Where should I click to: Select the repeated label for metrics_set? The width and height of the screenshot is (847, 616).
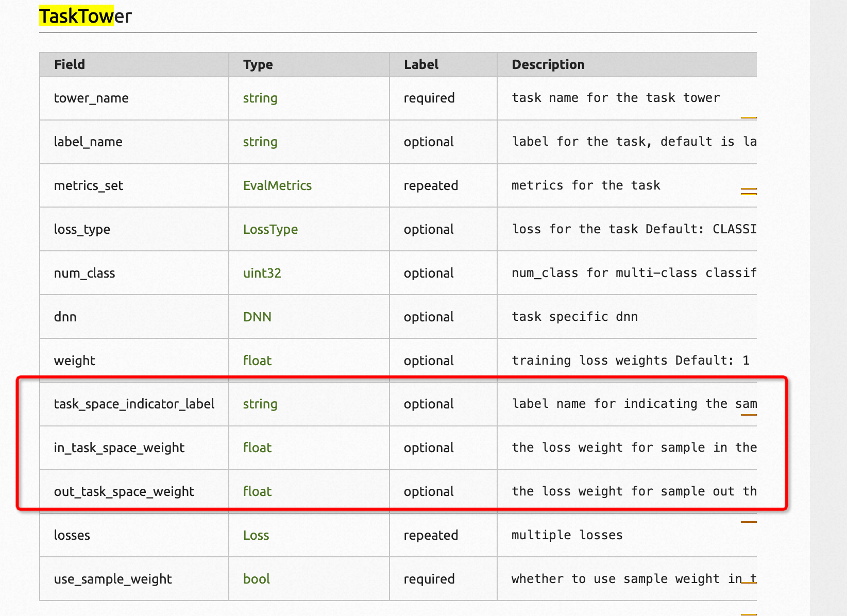[x=431, y=185]
